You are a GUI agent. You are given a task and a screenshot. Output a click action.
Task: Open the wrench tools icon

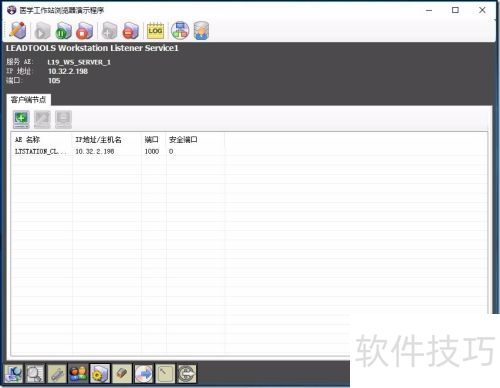tap(57, 373)
